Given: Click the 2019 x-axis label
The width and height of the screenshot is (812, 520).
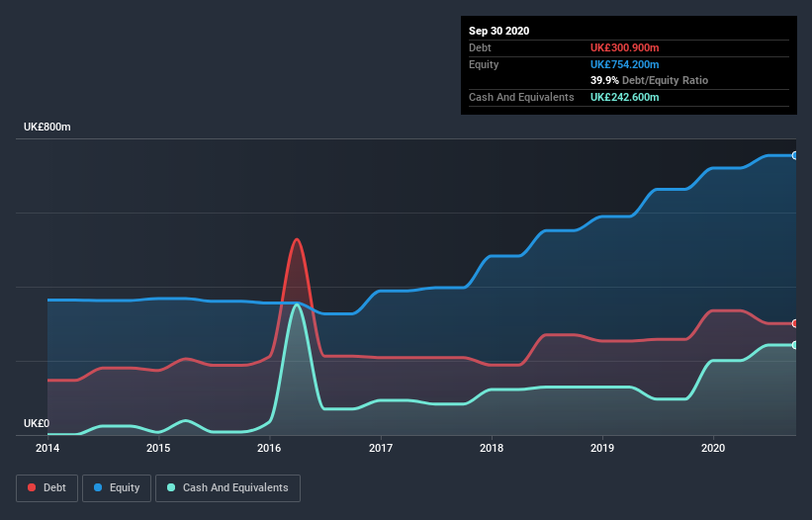Looking at the screenshot, I should coord(602,448).
